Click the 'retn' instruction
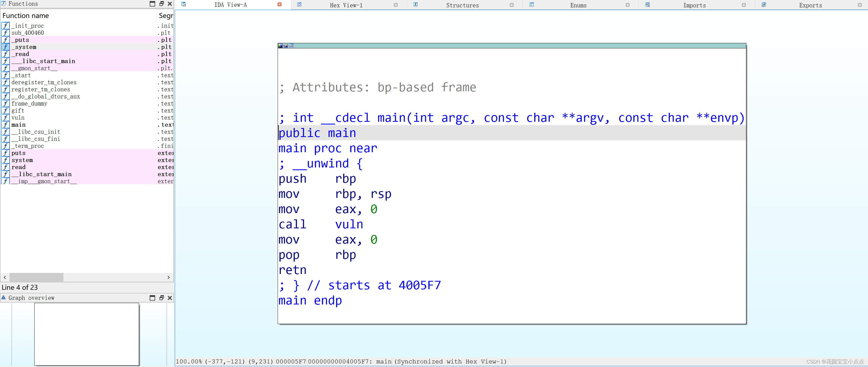868x367 pixels. tap(293, 270)
